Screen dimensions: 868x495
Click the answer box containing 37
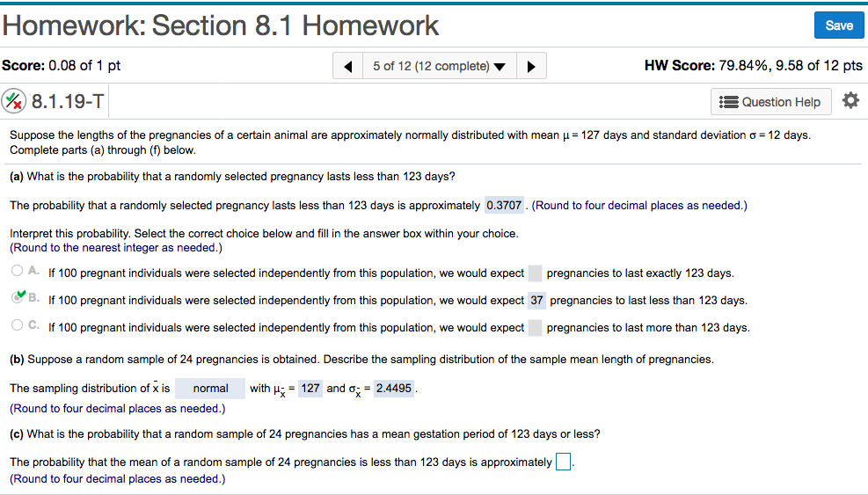(536, 300)
